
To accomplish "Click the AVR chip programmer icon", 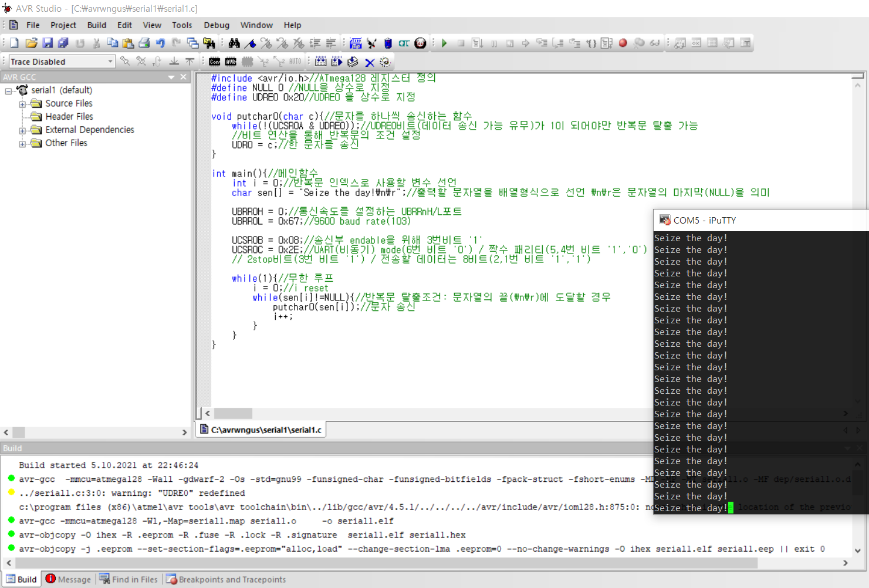I will [x=231, y=62].
